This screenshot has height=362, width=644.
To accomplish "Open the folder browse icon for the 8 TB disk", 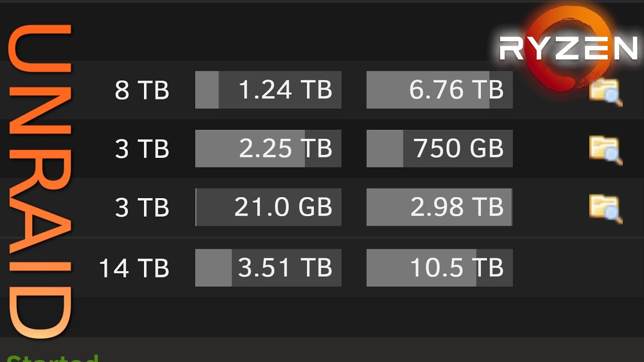I will coord(605,93).
